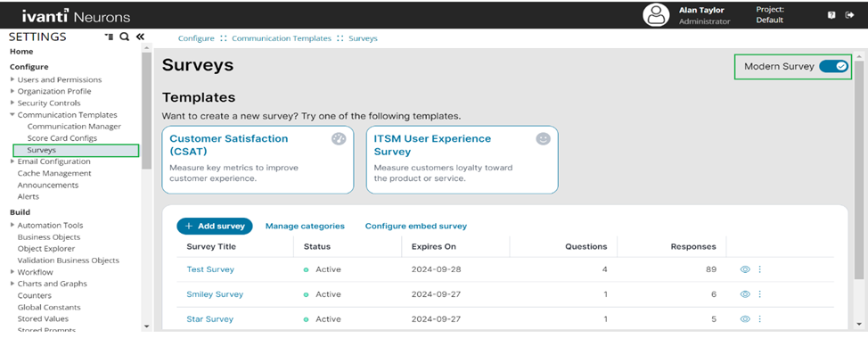
Task: Open Global Constants in sidebar
Action: [49, 307]
